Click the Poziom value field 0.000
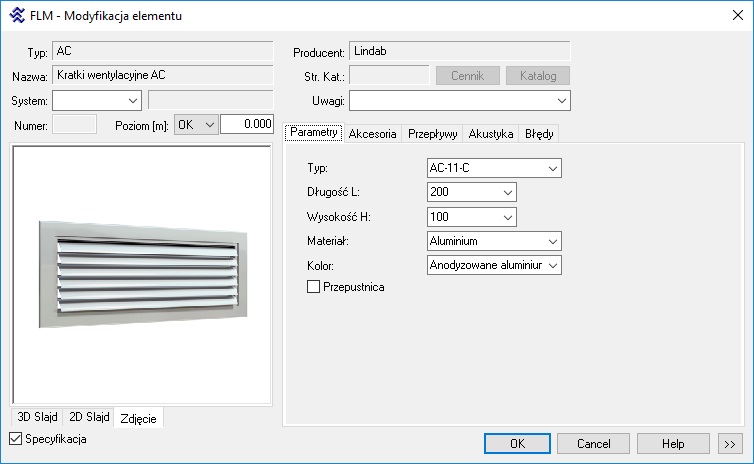This screenshot has height=464, width=754. point(246,124)
